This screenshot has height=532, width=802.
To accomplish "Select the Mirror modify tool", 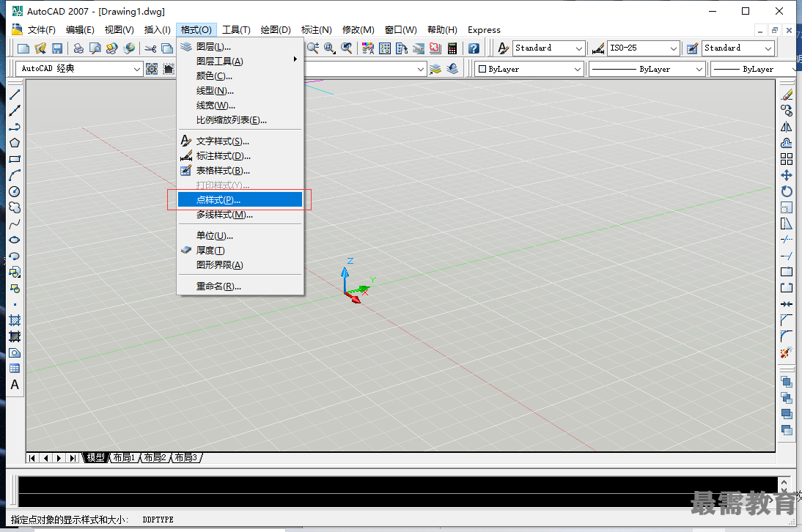I will pos(787,127).
